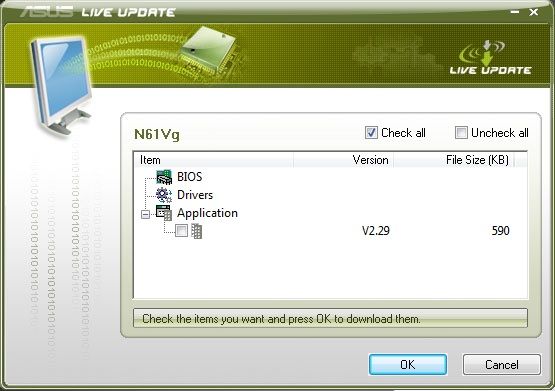Select the BIOS tree entry
Screen dimensions: 555x391
pyautogui.click(x=189, y=177)
